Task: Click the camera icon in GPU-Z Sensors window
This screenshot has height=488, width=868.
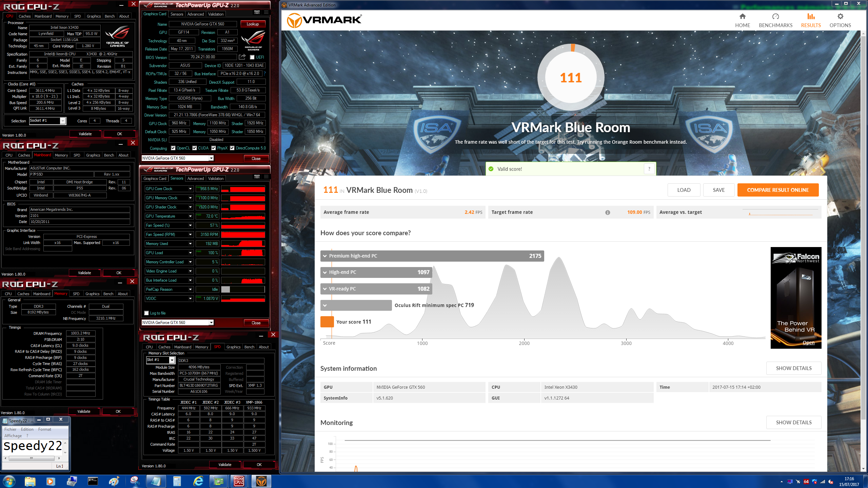Action: 257,177
